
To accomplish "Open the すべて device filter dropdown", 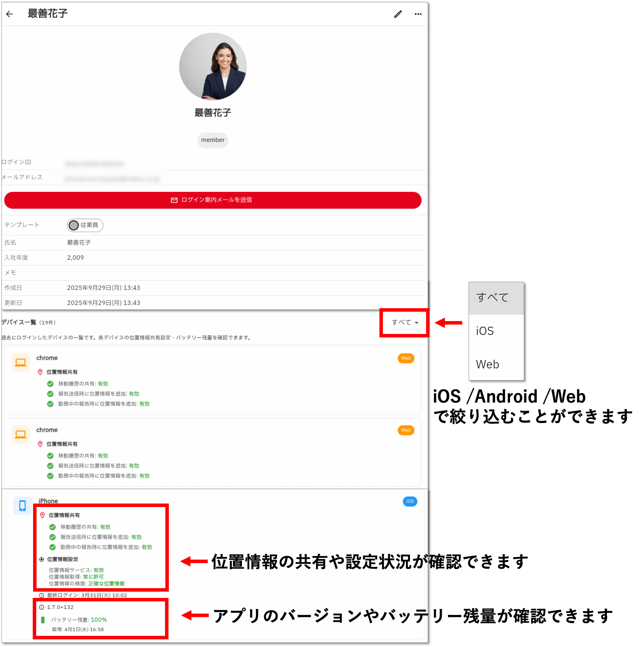I will [405, 322].
